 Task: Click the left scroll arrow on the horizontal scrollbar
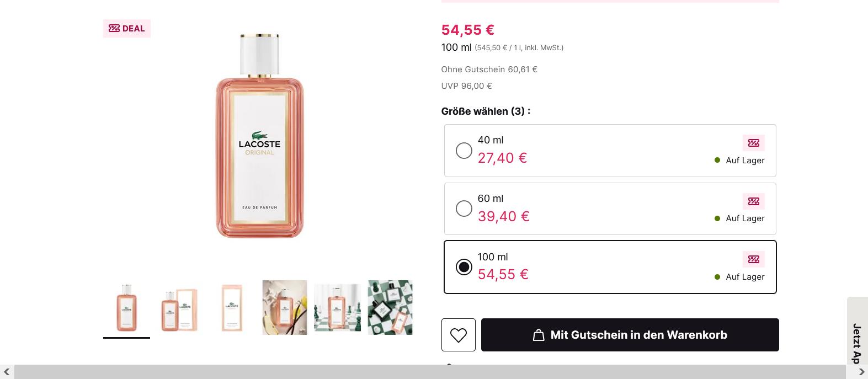[x=7, y=372]
